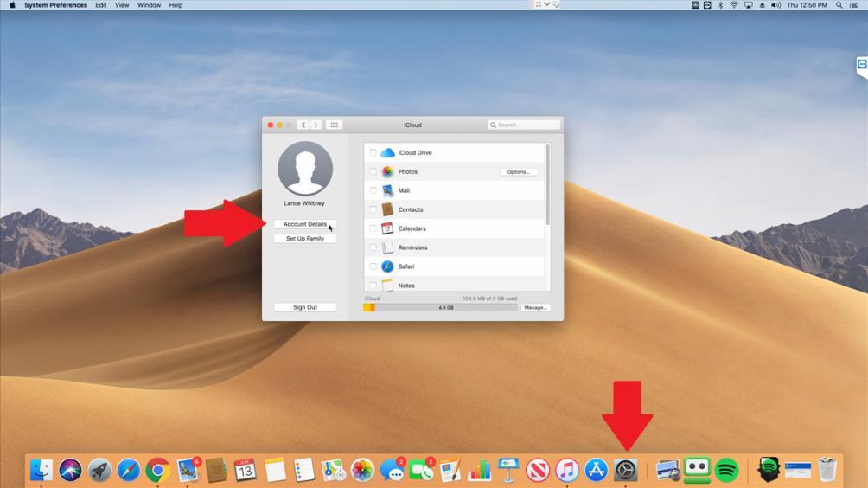Show all preferences grid button
The height and width of the screenshot is (488, 868).
pos(334,125)
